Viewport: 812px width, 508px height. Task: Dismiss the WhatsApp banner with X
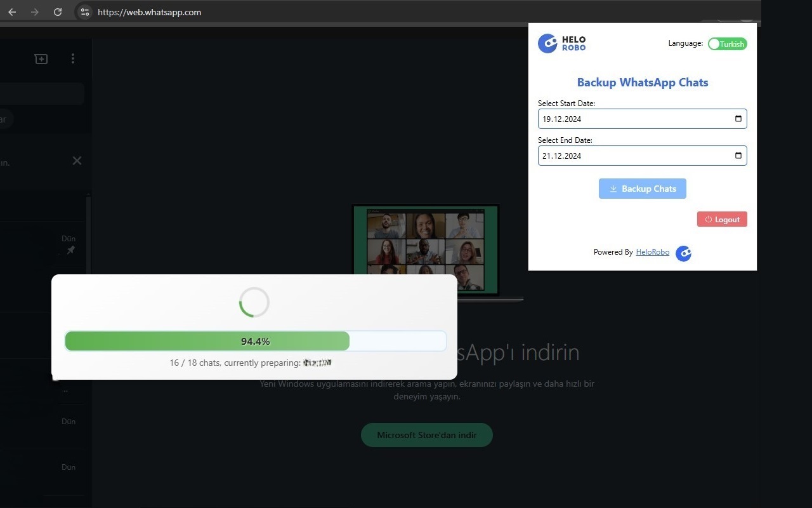[x=77, y=161]
